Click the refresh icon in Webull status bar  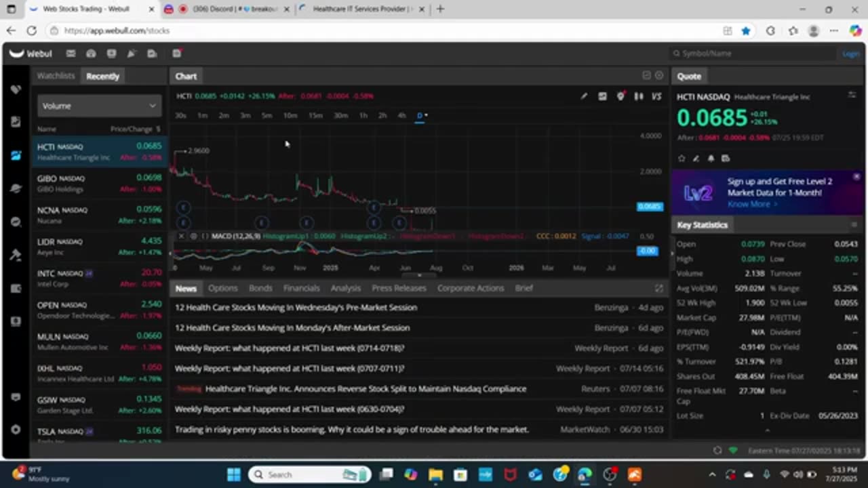(x=717, y=450)
